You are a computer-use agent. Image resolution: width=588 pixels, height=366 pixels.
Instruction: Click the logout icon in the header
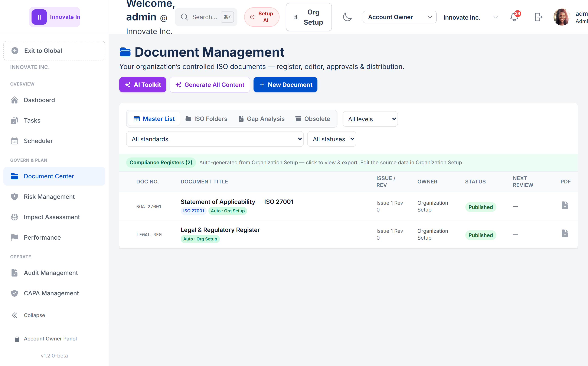click(538, 17)
